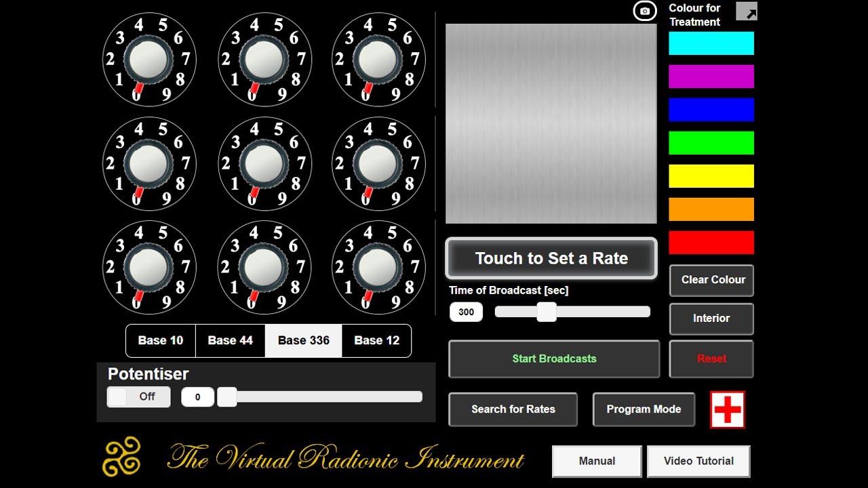Select the orange treatment colour
This screenshot has height=488, width=868.
point(711,209)
